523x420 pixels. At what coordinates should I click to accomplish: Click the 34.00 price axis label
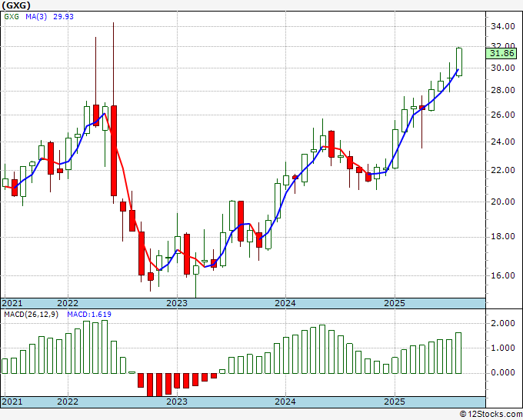click(x=502, y=26)
